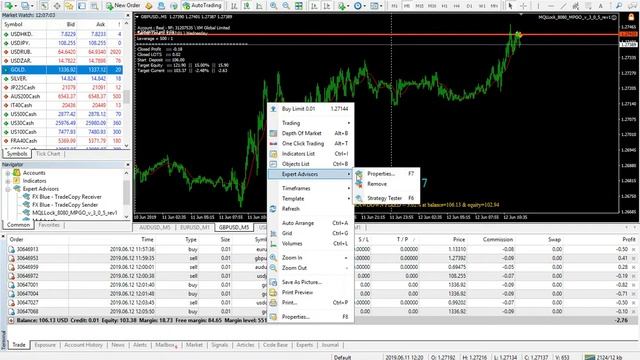The height and width of the screenshot is (360, 640).
Task: Toggle the AutoTrading button
Action: [x=202, y=6]
